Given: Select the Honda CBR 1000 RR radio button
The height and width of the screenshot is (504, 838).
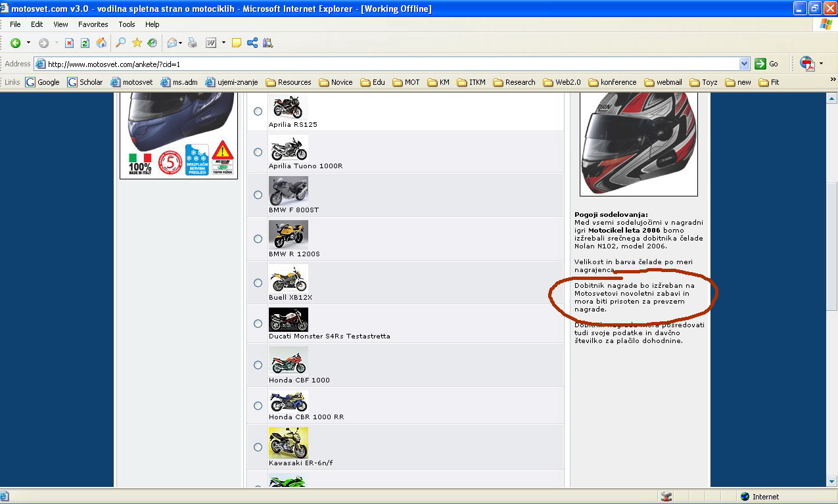Looking at the screenshot, I should (x=258, y=405).
